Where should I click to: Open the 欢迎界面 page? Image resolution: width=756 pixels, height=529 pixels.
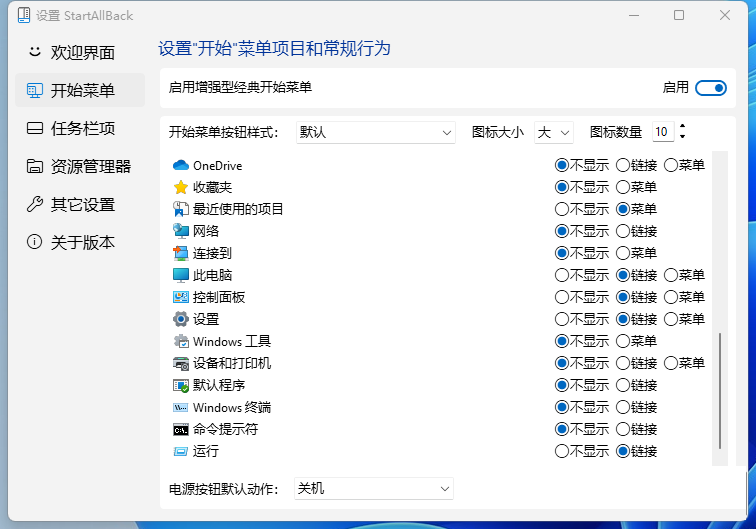point(80,52)
